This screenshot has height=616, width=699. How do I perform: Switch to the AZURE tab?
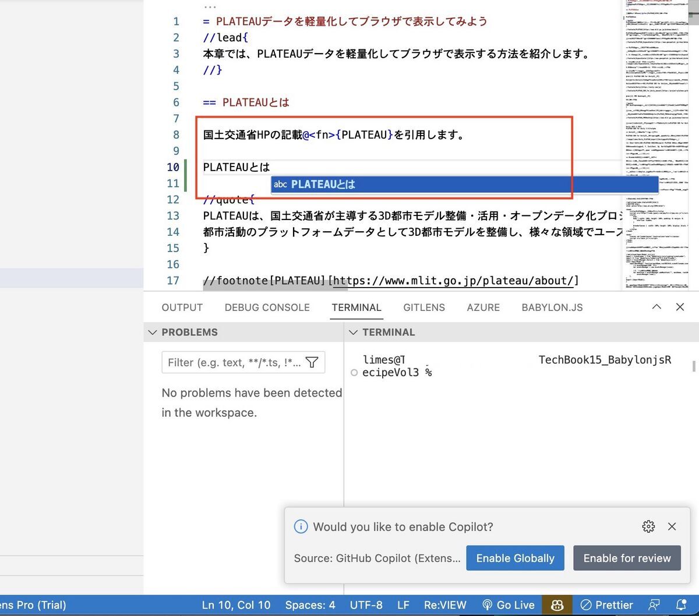(x=483, y=307)
